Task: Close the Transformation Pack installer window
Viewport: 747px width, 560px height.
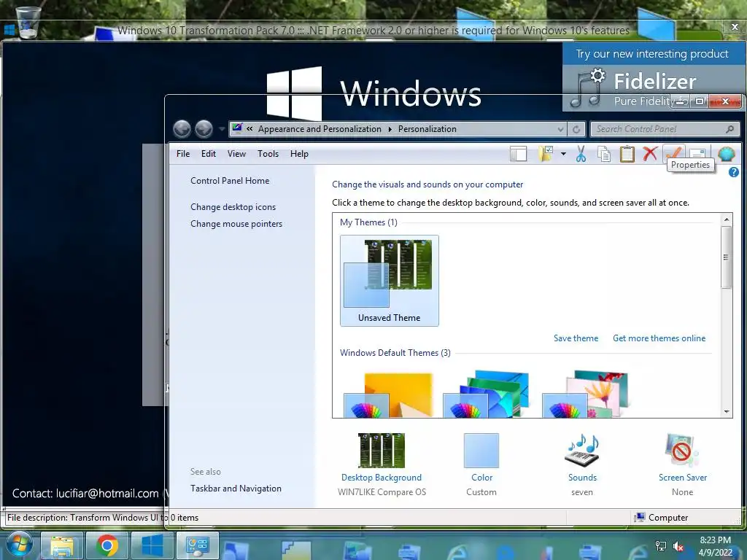Action: point(735,27)
